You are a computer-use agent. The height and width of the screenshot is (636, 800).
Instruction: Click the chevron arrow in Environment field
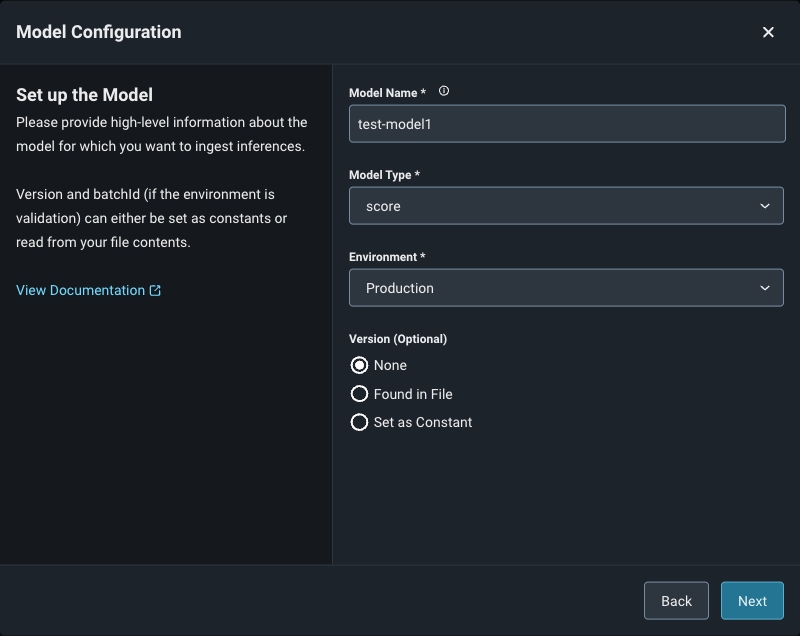coord(765,288)
